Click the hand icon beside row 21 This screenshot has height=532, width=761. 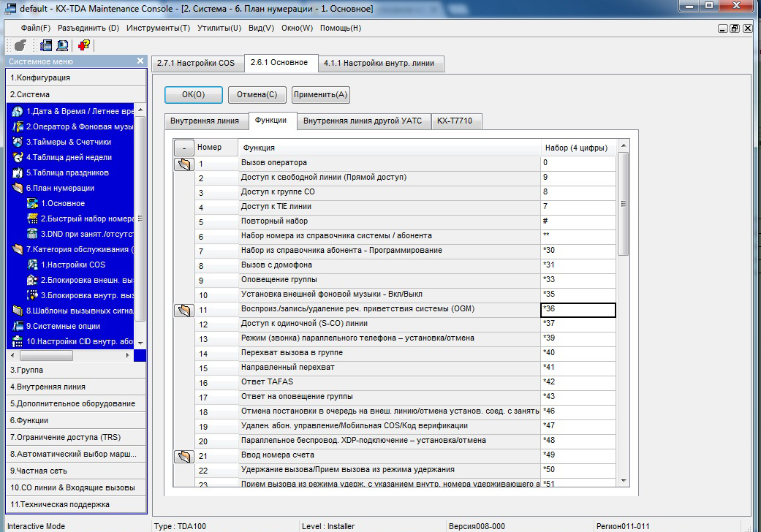click(x=184, y=456)
